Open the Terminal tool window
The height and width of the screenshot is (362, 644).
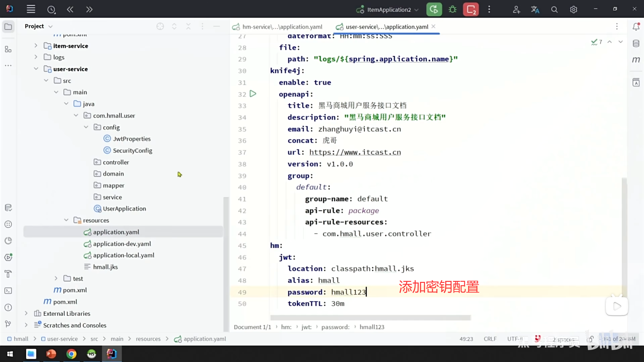click(8, 291)
